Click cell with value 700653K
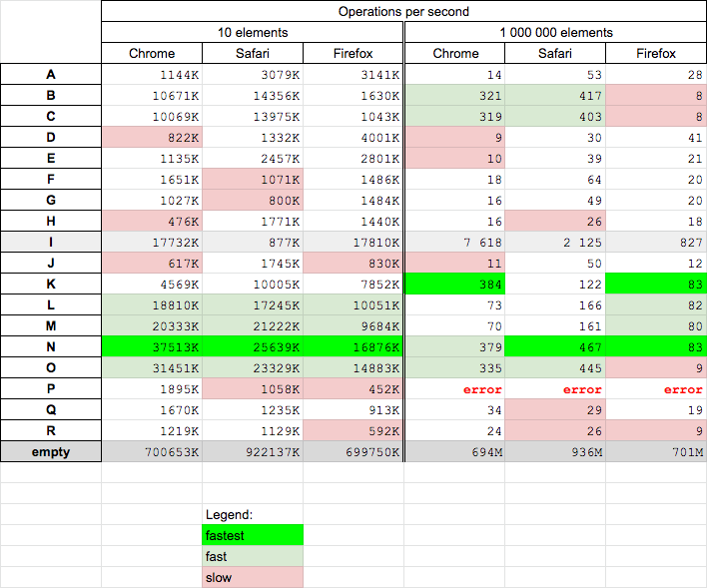The image size is (707, 588). point(152,451)
